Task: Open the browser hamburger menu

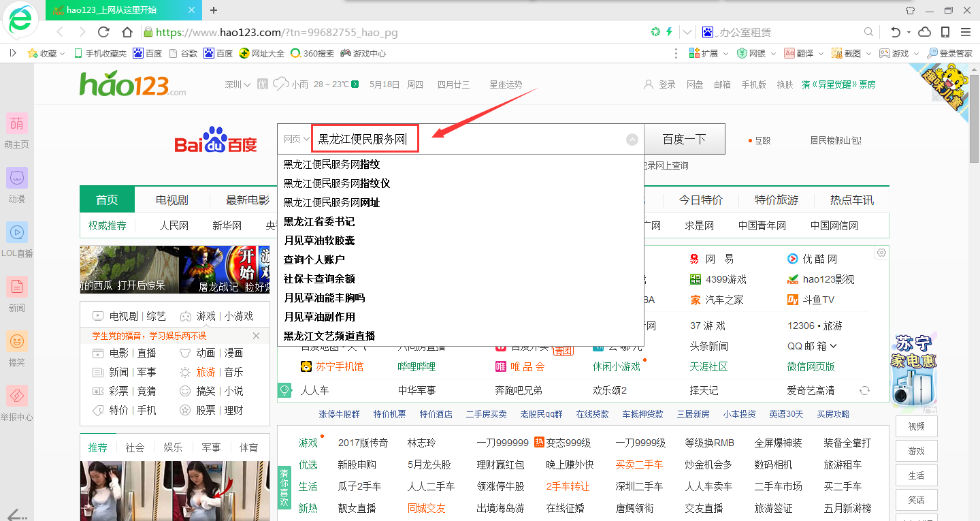Action: tap(966, 32)
